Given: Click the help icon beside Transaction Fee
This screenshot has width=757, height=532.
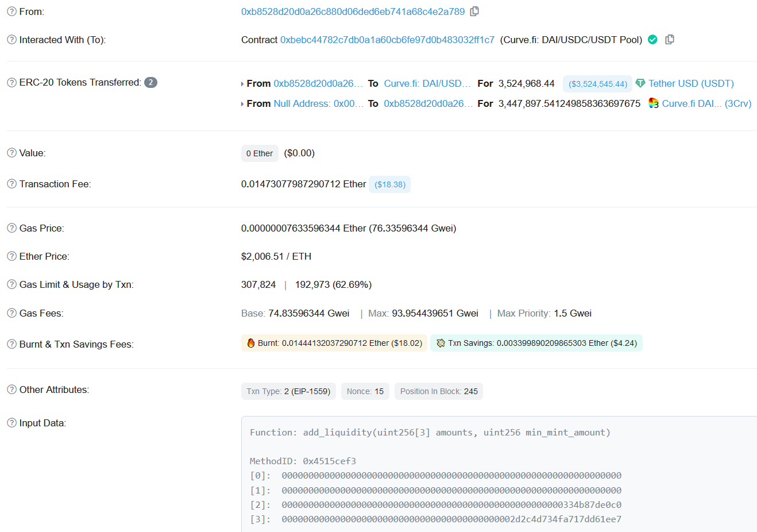Looking at the screenshot, I should pos(11,183).
